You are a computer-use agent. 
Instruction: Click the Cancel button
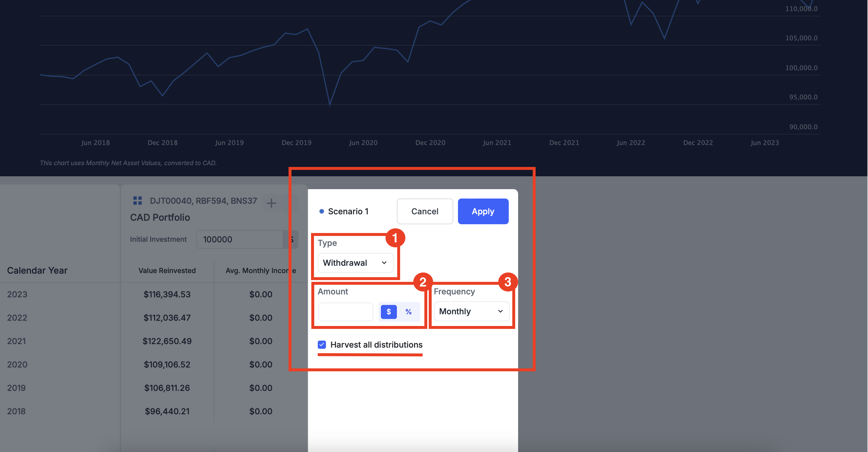425,211
